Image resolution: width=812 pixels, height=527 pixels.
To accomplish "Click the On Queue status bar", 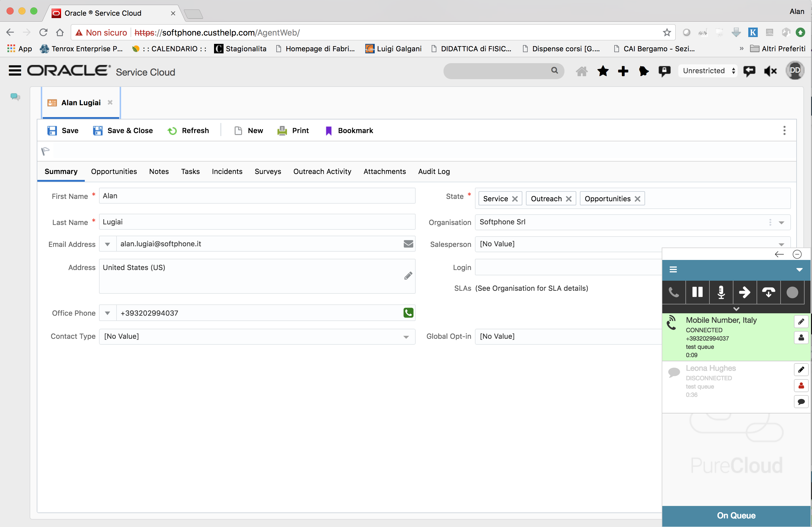I will (x=736, y=516).
